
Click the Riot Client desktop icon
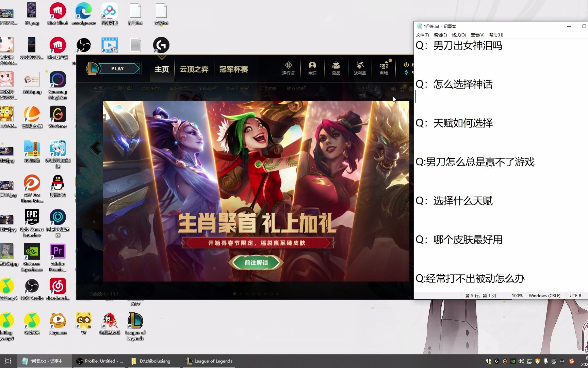58,14
